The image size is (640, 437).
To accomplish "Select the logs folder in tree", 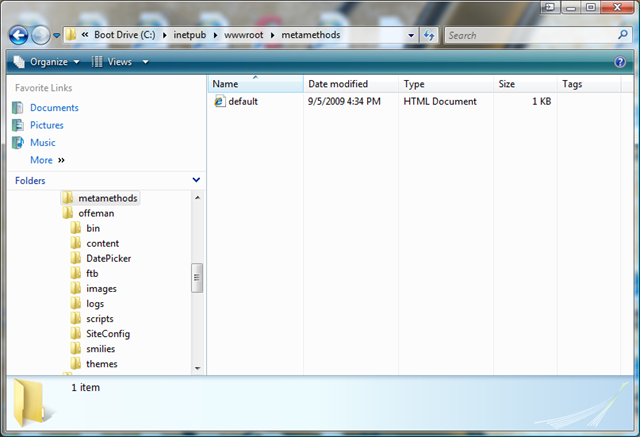I will (x=87, y=304).
